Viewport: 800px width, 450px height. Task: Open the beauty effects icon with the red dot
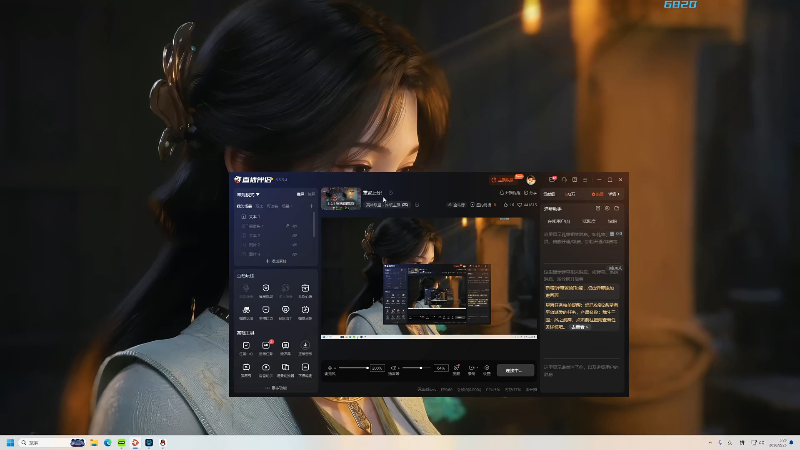pyautogui.click(x=457, y=368)
